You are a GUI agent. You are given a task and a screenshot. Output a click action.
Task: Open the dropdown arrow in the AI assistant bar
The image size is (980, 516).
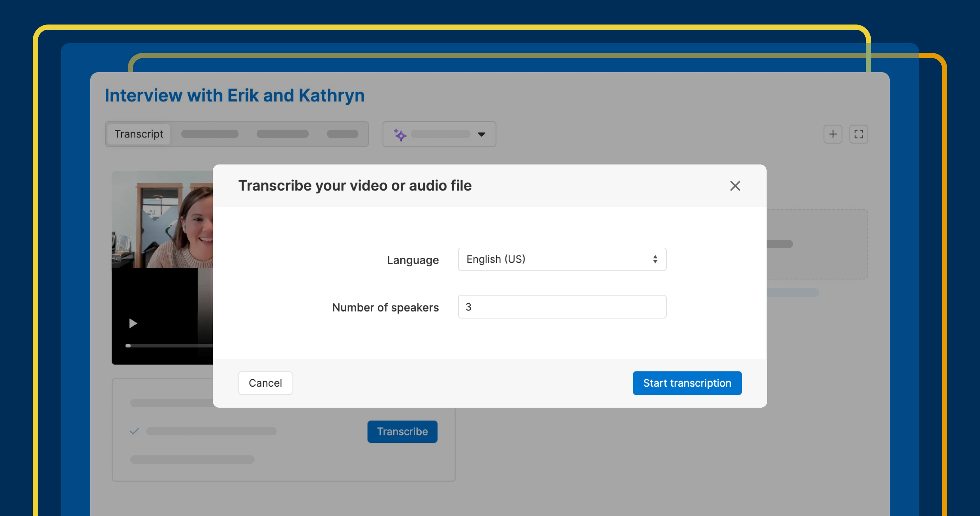coord(482,134)
